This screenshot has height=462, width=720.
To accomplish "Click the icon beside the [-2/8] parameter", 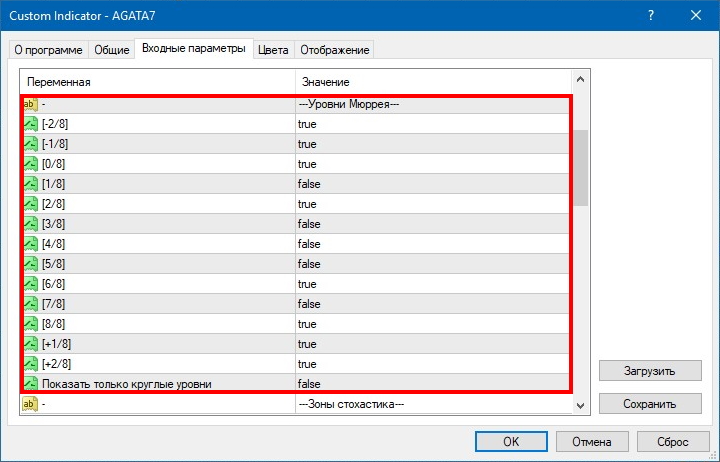I will [x=30, y=124].
